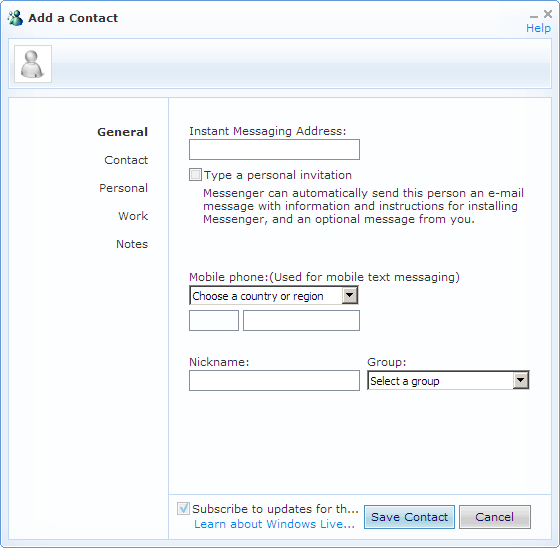Image resolution: width=560 pixels, height=548 pixels.
Task: Follow the Learn about Windows Live link
Action: point(274,524)
